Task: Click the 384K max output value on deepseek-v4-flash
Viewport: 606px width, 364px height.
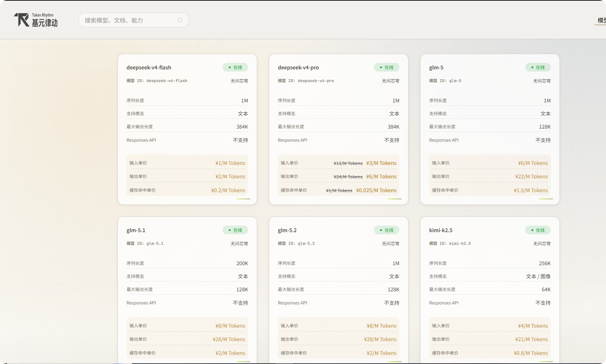Action: [x=242, y=127]
